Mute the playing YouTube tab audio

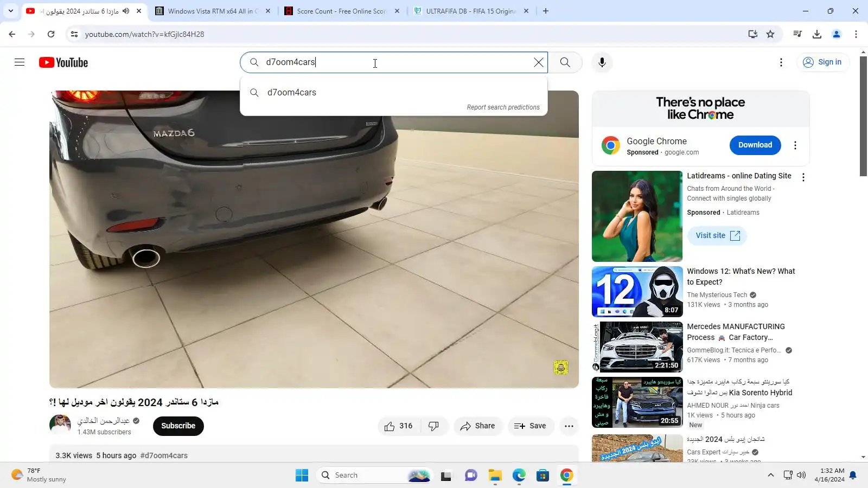click(126, 11)
